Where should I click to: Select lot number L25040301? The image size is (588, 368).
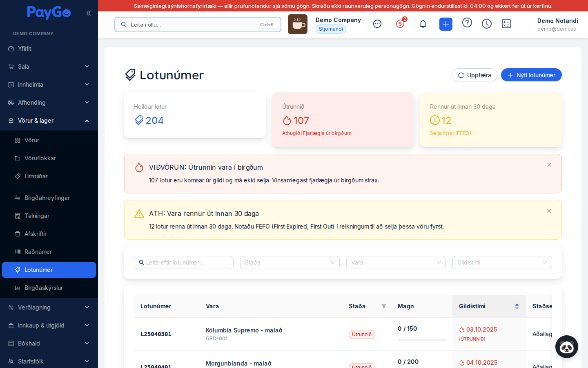click(x=156, y=334)
